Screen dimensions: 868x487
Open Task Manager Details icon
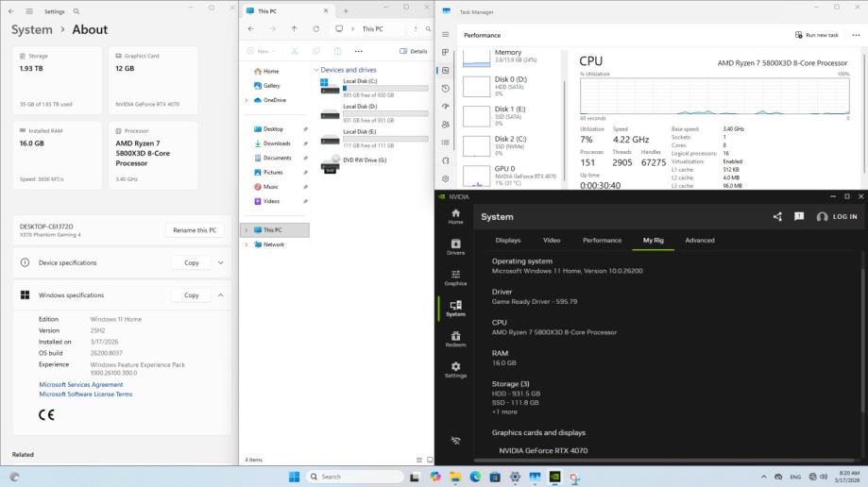point(445,143)
